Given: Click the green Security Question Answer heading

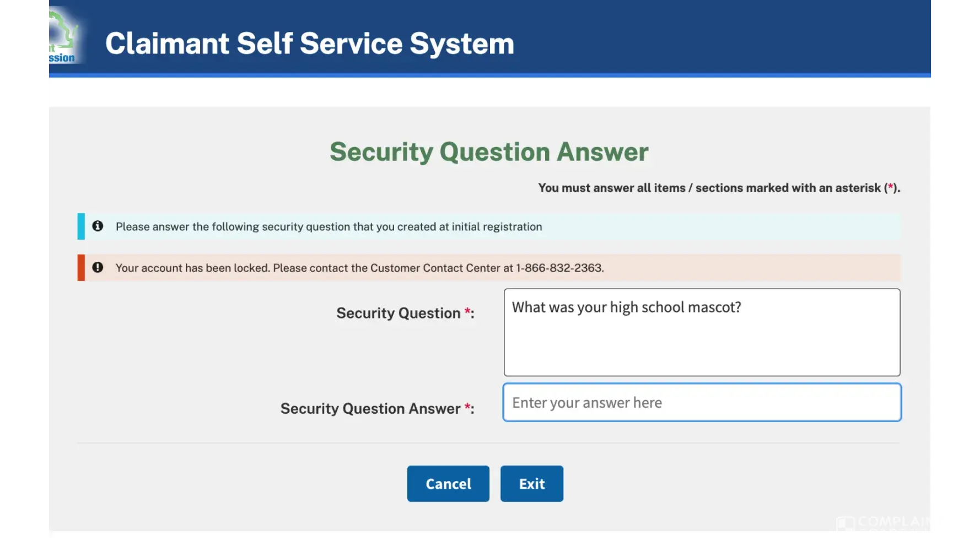Looking at the screenshot, I should point(489,152).
